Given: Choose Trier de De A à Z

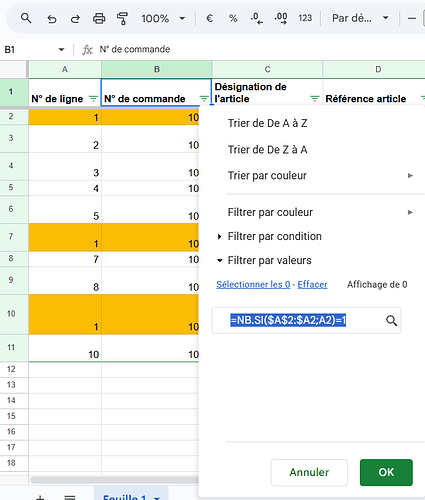Looking at the screenshot, I should click(267, 123).
